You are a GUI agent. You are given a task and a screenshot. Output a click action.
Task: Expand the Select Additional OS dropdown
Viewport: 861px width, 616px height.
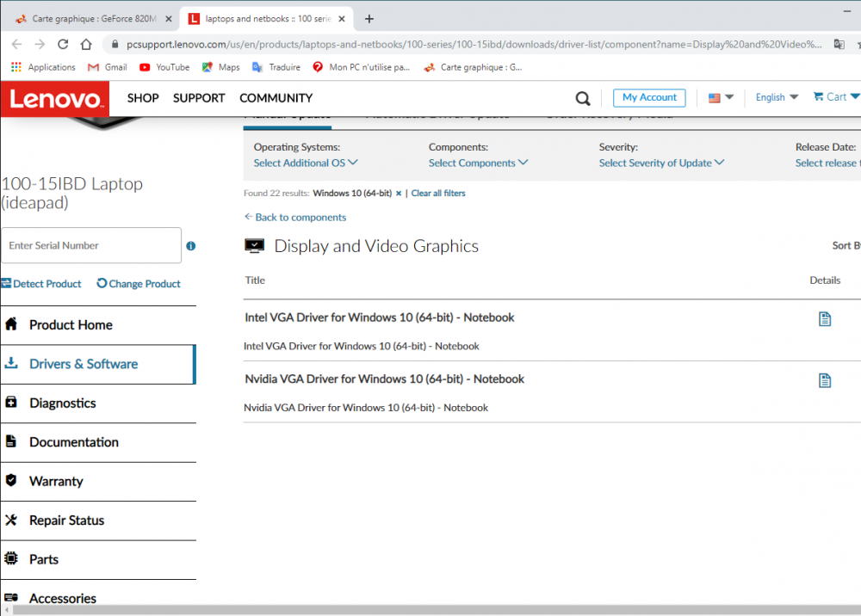[x=304, y=162]
